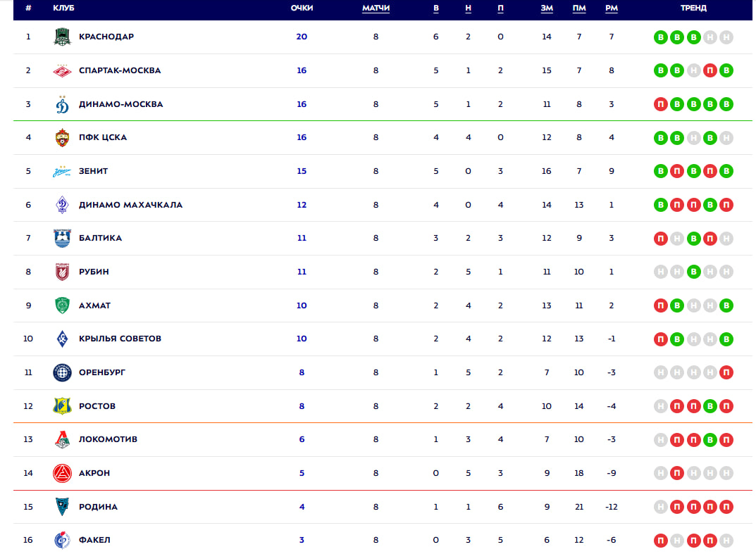Click Рубин's green В trend badge
This screenshot has height=554, width=756.
693,272
